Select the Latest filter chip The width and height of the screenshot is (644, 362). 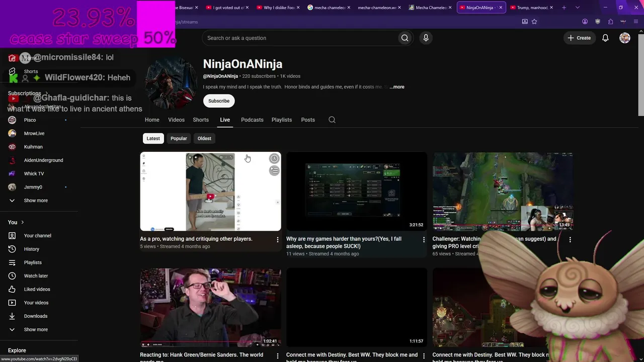[x=153, y=139]
